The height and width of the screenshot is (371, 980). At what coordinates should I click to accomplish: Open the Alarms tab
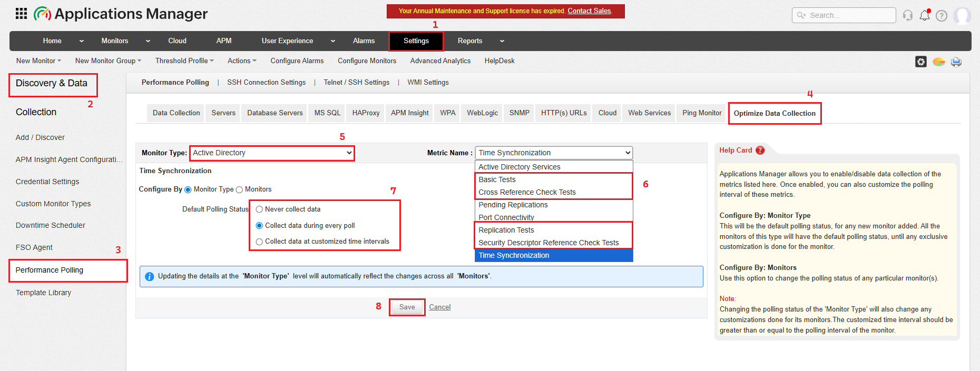pyautogui.click(x=364, y=41)
